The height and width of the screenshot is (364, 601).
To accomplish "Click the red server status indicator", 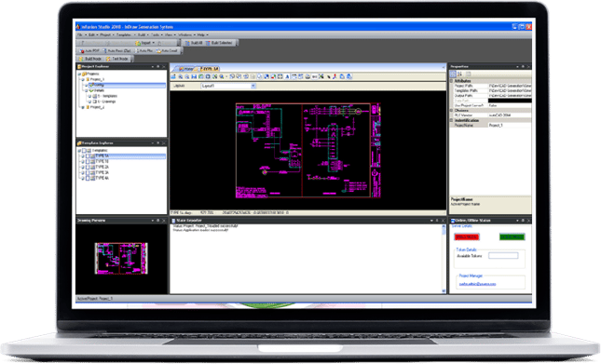I will pyautogui.click(x=467, y=236).
